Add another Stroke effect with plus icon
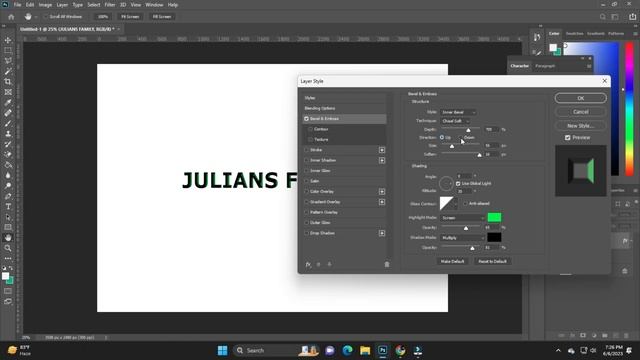640x360 pixels. click(382, 150)
